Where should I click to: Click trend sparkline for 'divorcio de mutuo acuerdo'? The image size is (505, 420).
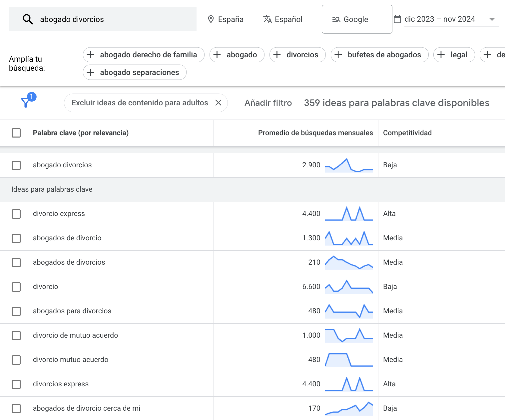tap(349, 335)
